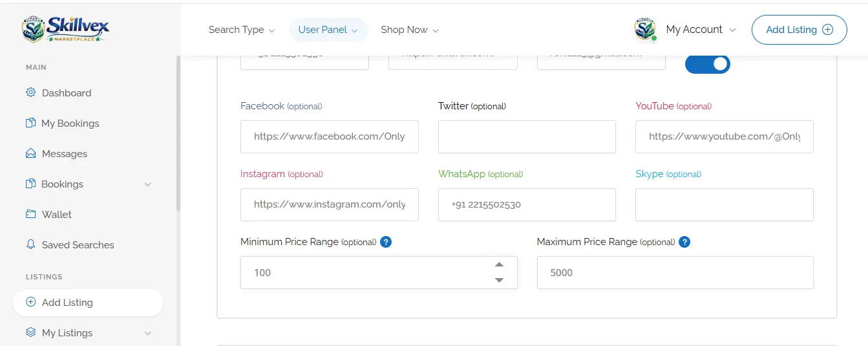Click the Saved Searches bell icon
The width and height of the screenshot is (868, 346).
30,244
